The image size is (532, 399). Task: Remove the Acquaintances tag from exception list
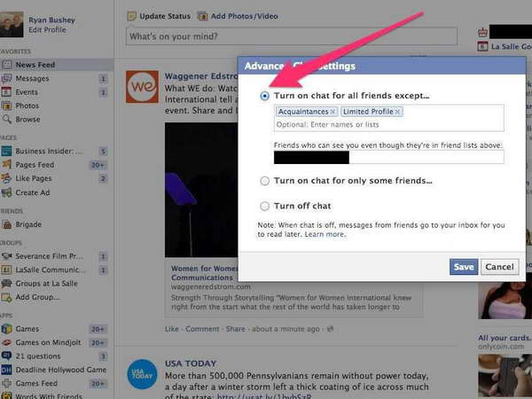pyautogui.click(x=332, y=112)
